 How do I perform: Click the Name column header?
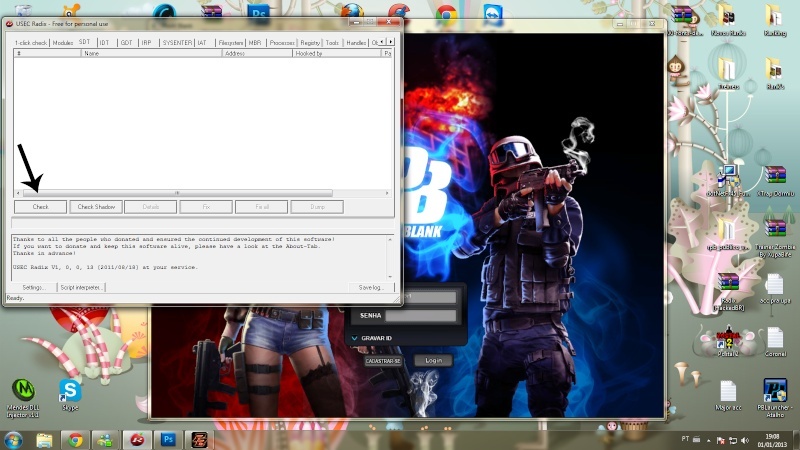coord(152,53)
